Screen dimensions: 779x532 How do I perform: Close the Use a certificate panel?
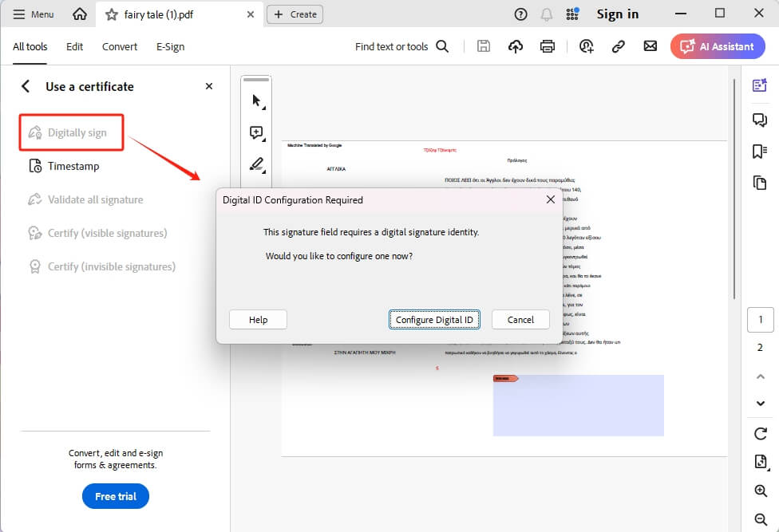tap(209, 86)
